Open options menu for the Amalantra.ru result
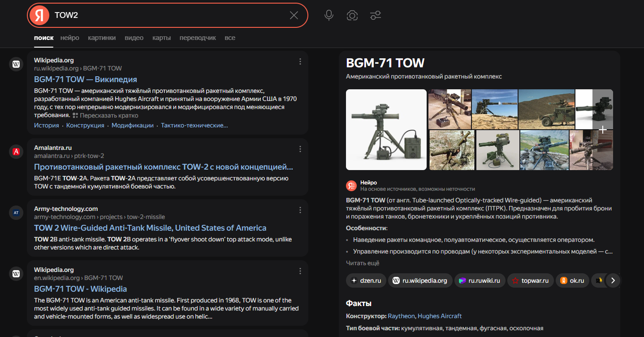The image size is (644, 337). (x=300, y=149)
